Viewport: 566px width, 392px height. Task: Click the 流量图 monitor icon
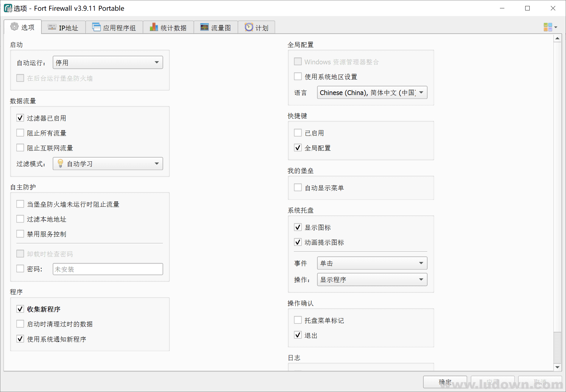pos(205,27)
